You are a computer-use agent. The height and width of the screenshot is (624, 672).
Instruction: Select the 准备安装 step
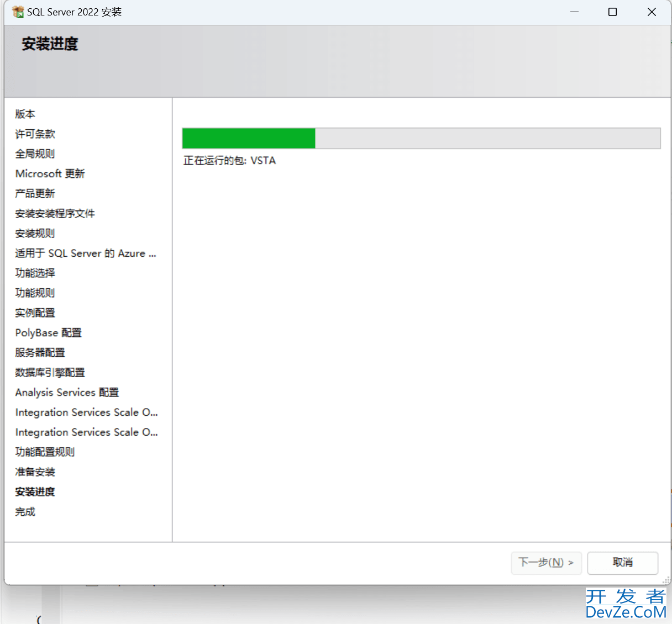(35, 472)
